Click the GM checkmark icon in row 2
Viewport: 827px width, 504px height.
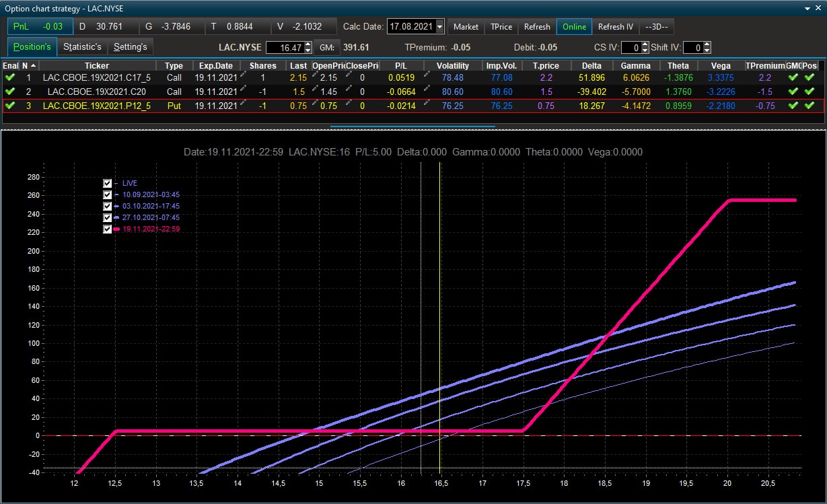coord(794,92)
